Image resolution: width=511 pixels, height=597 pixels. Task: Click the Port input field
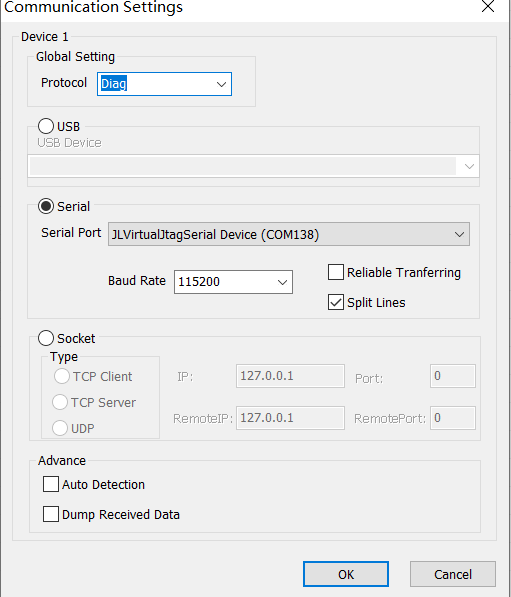(x=453, y=376)
